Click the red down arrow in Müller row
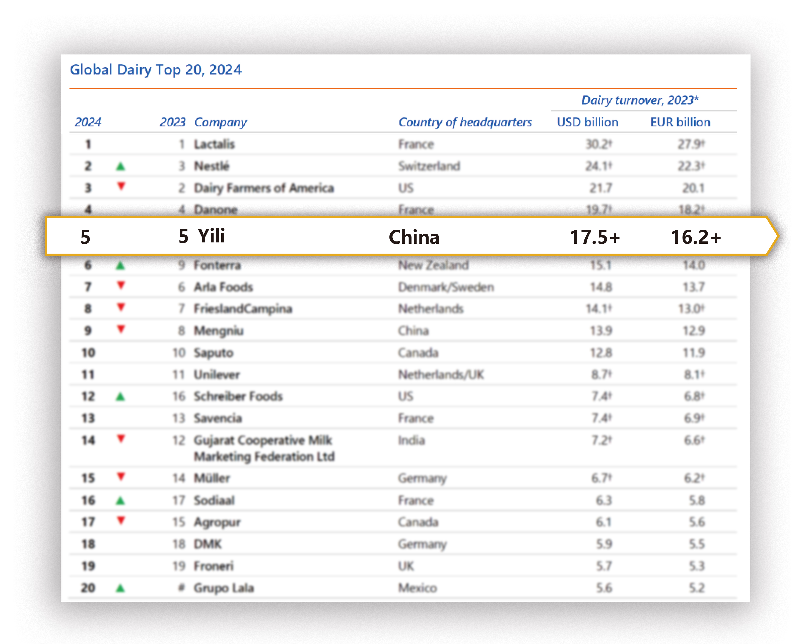The image size is (812, 644). coord(121,476)
